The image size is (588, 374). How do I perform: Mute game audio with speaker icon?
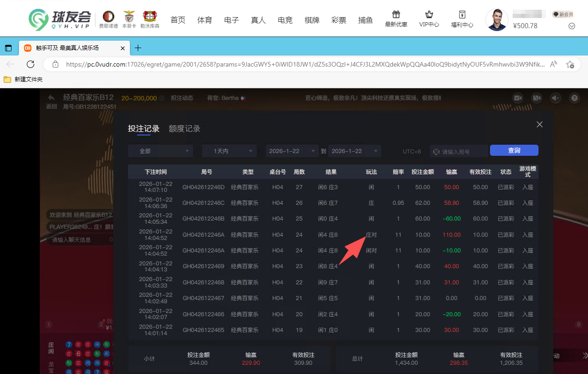click(x=556, y=98)
